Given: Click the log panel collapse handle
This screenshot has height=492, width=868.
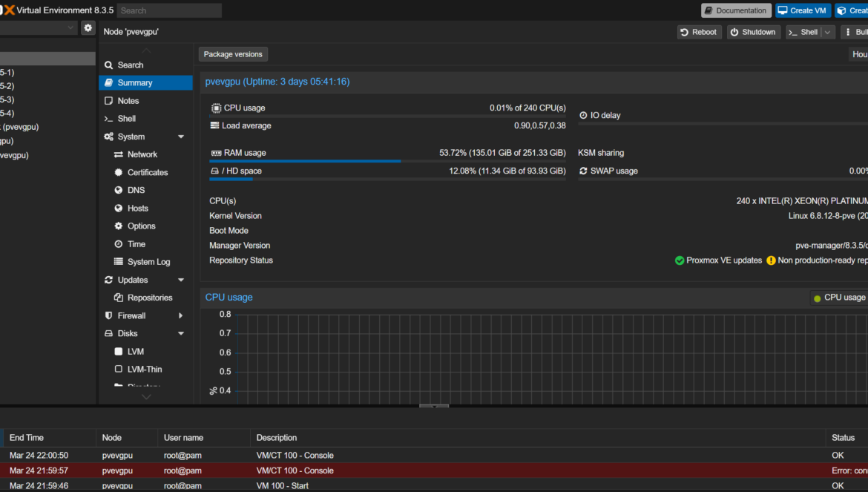Looking at the screenshot, I should (x=434, y=406).
